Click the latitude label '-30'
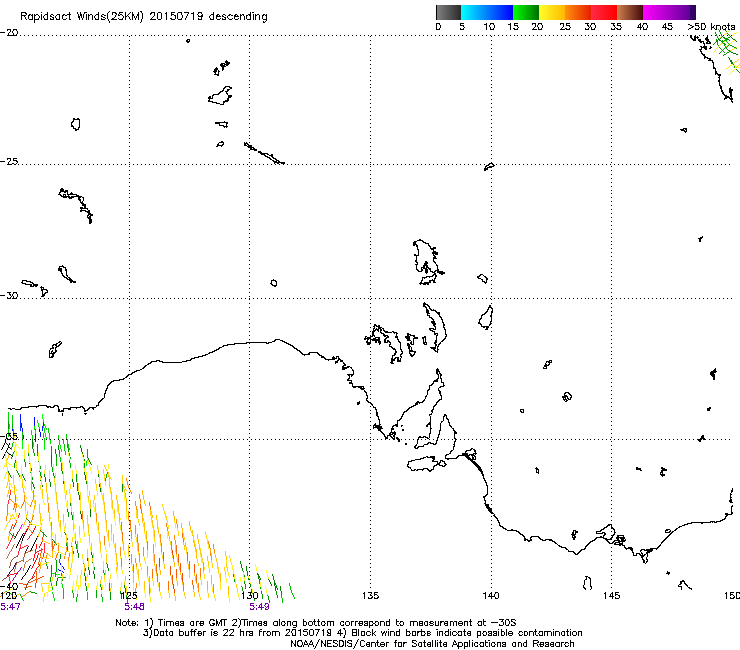Image resolution: width=740 pixels, height=650 pixels. [9, 295]
